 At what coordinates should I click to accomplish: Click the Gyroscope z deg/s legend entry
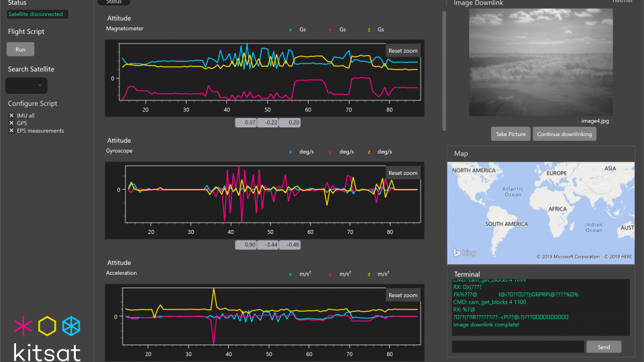[x=380, y=152]
